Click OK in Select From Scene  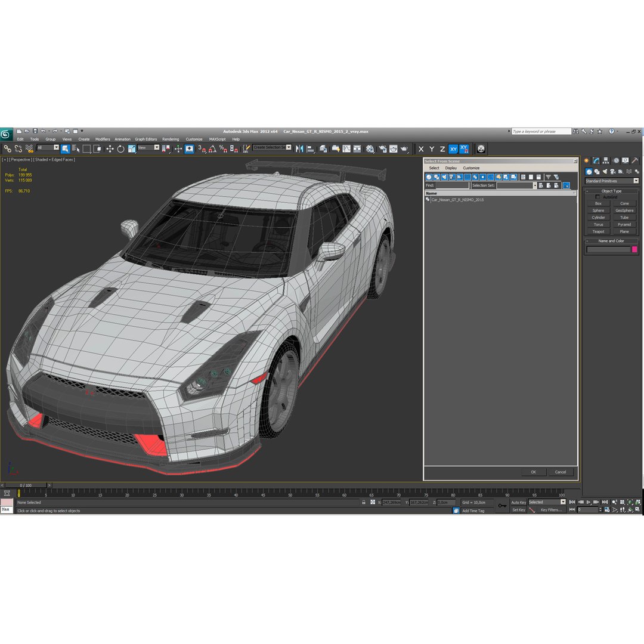click(534, 472)
